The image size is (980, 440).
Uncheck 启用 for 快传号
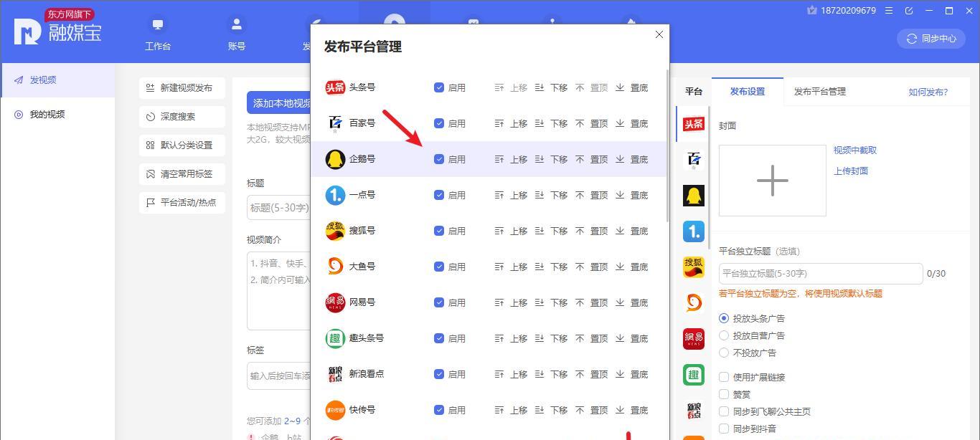point(439,410)
